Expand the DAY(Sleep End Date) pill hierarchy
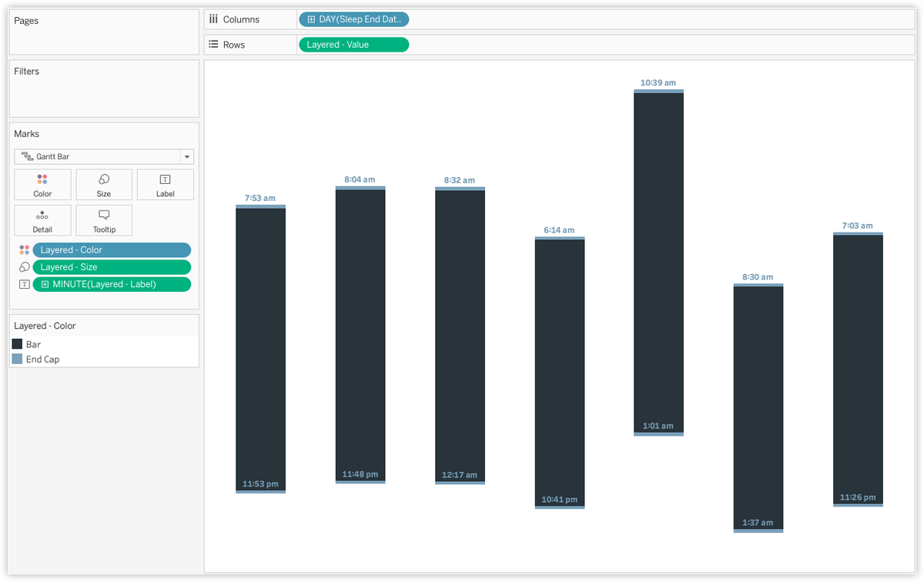The width and height of the screenshot is (924, 582). click(313, 18)
